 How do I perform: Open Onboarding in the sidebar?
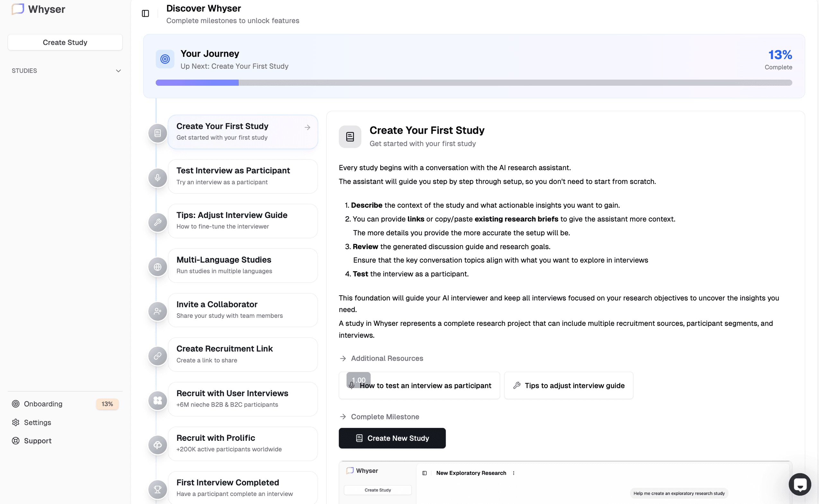coord(43,404)
